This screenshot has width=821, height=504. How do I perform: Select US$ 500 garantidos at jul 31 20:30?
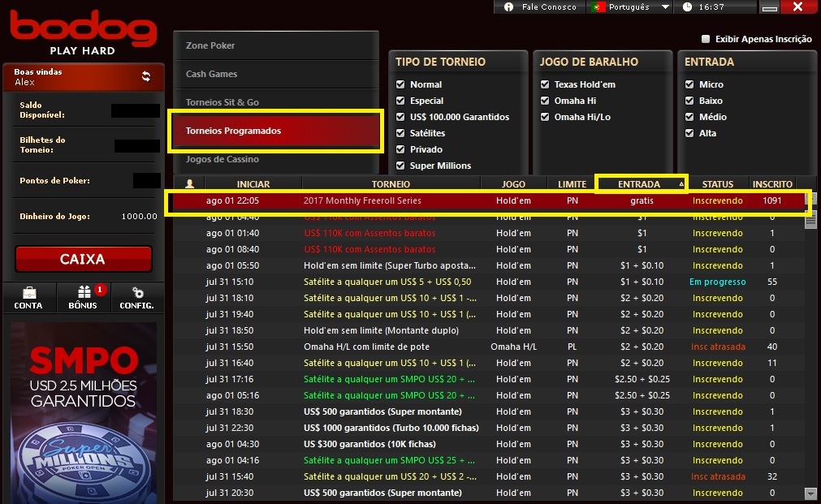click(x=489, y=493)
